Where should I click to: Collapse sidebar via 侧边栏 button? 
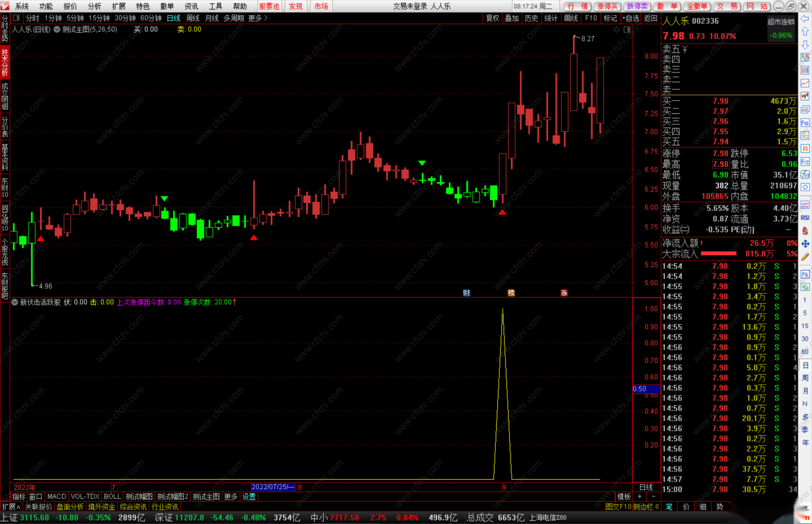(646, 507)
